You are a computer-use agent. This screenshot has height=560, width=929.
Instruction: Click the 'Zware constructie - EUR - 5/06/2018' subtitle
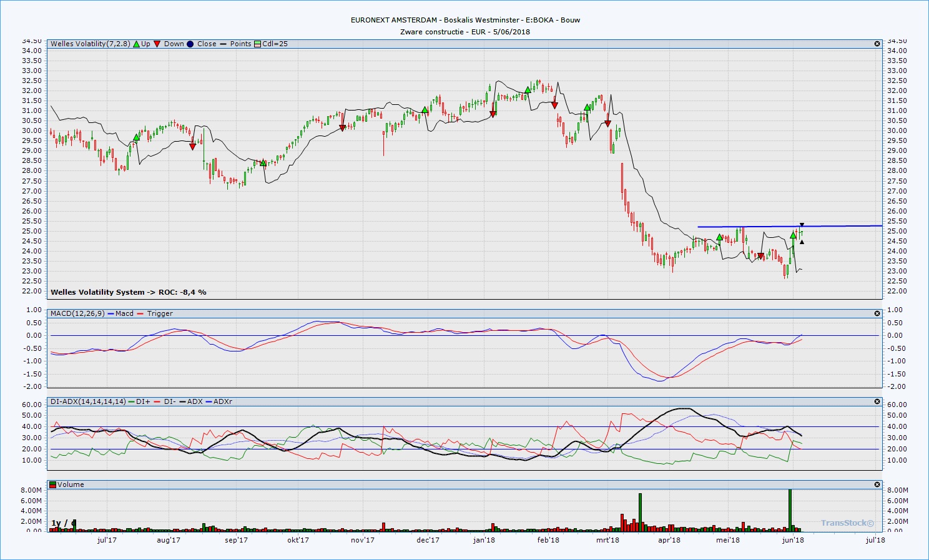[465, 32]
